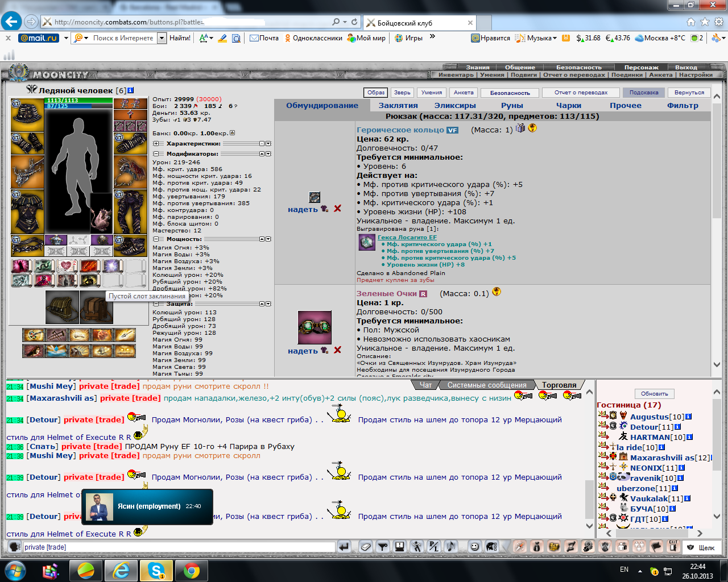Click the compass navigation icon
This screenshot has height=582, width=728.
coord(519,547)
